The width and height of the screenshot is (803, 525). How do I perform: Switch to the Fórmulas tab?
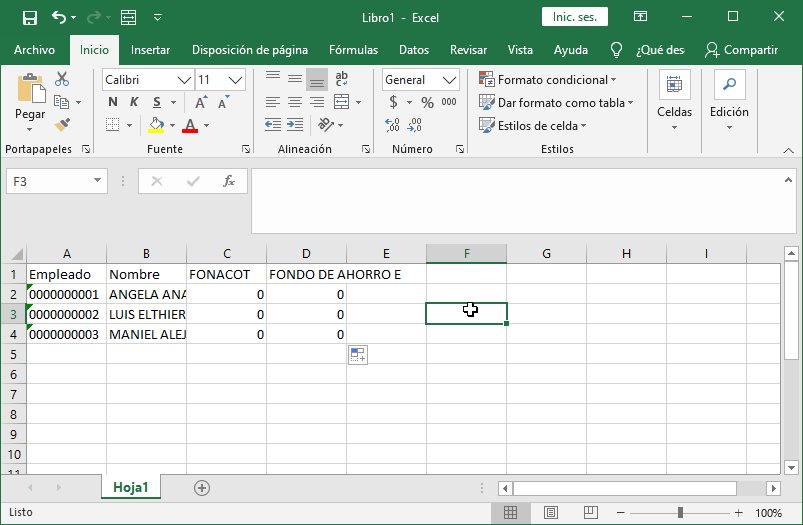point(353,50)
